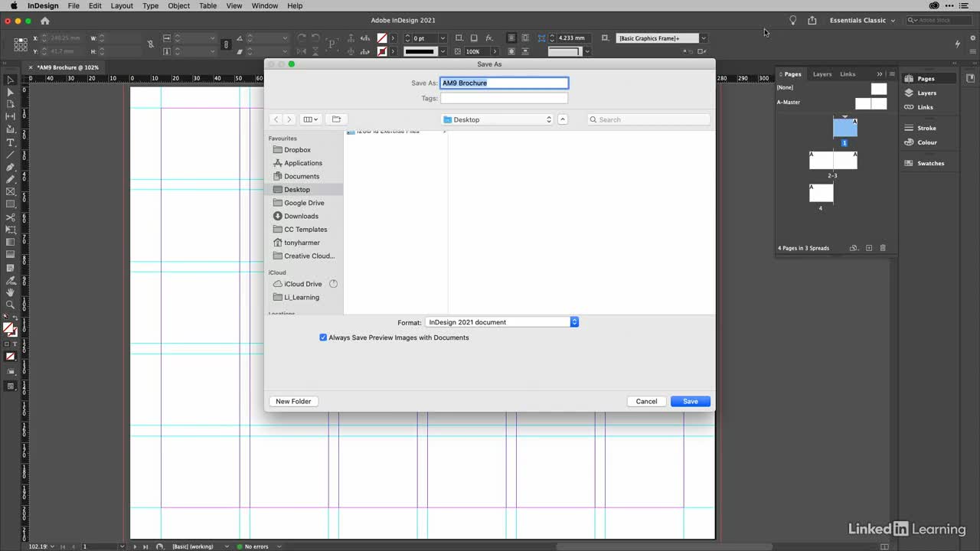Select the A-Master thumbnail
The image size is (980, 551).
871,103
